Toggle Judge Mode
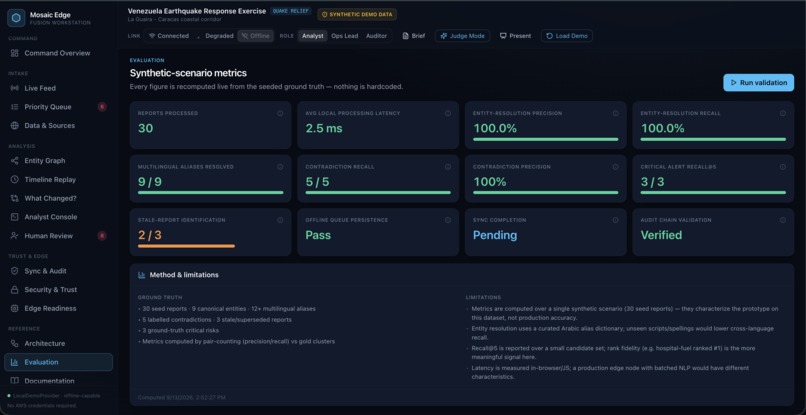Viewport: 806px width, 415px height. (x=462, y=36)
